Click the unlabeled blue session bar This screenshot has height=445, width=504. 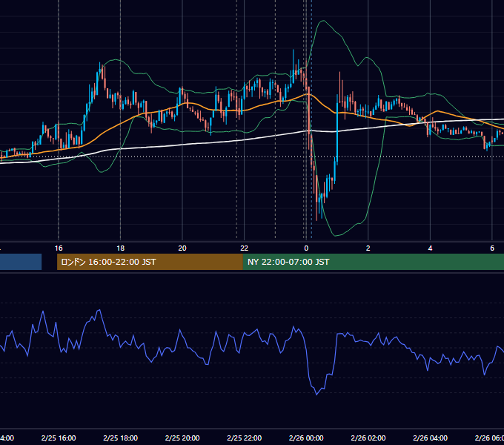pos(21,262)
